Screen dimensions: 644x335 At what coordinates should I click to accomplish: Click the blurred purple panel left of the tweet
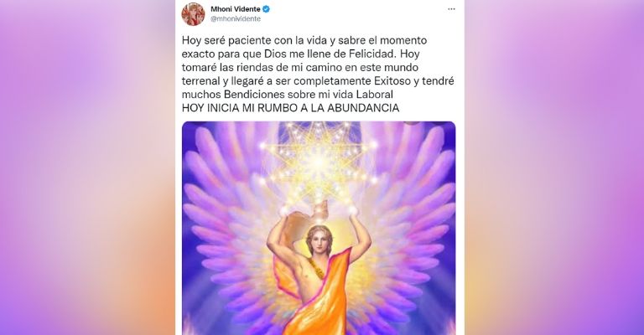click(x=87, y=167)
